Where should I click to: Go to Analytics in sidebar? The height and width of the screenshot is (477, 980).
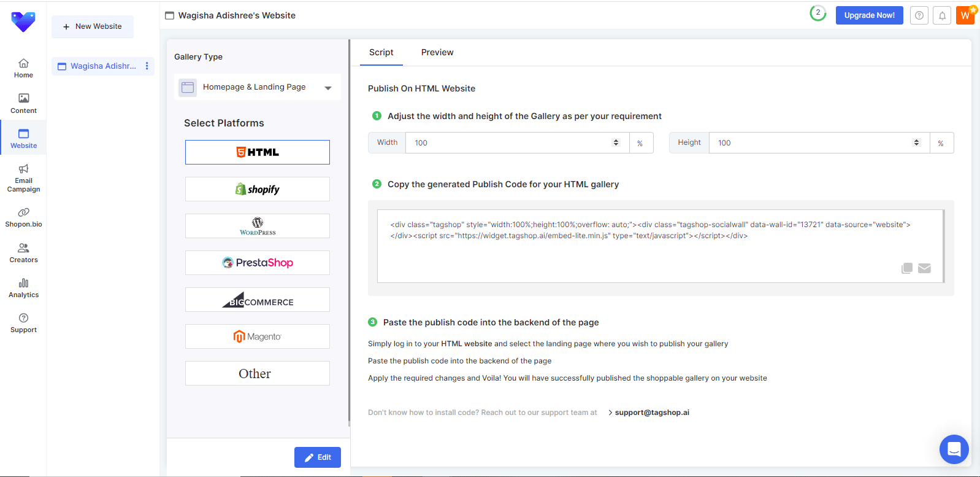(x=23, y=288)
